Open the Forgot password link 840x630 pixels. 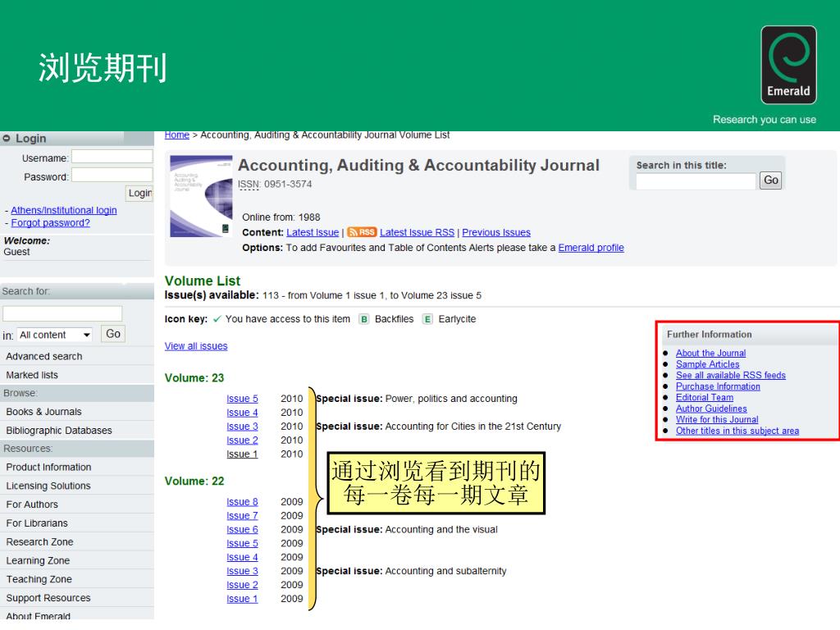[x=50, y=223]
